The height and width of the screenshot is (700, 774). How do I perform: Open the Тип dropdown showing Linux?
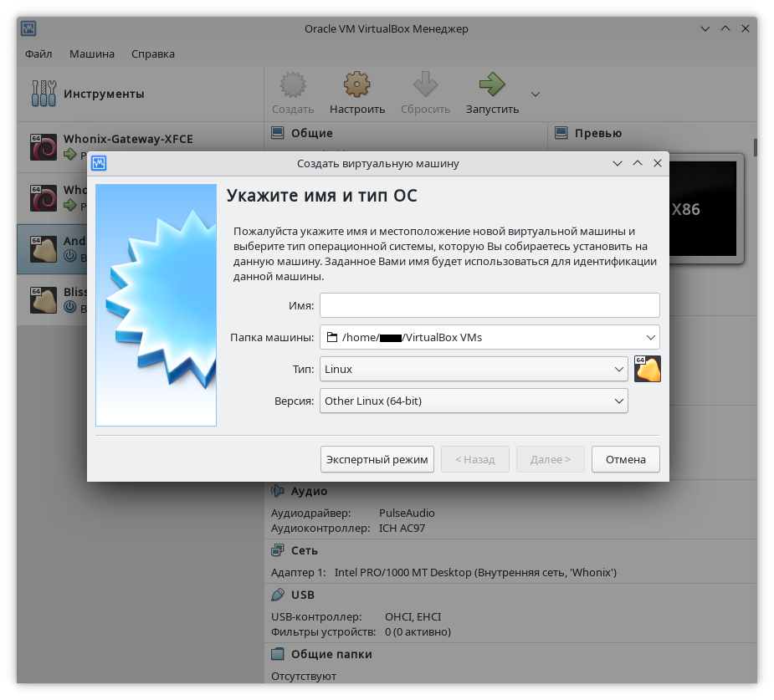(474, 369)
